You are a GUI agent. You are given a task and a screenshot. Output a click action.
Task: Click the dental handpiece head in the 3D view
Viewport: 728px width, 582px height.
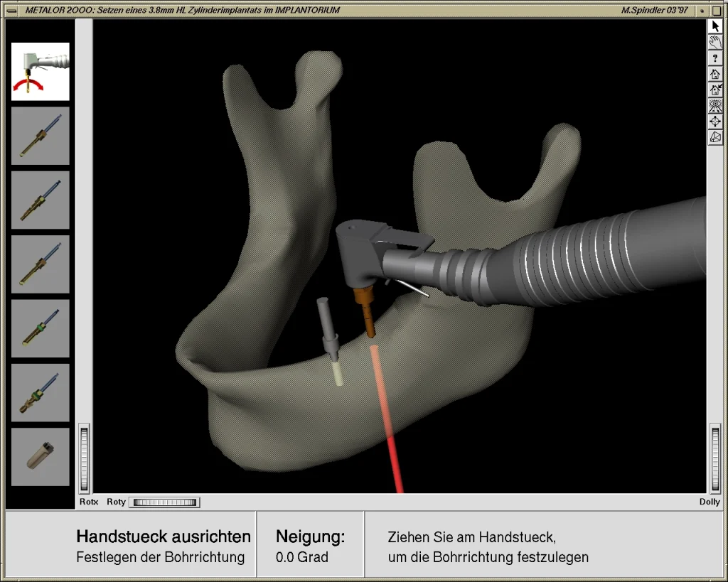(x=360, y=256)
